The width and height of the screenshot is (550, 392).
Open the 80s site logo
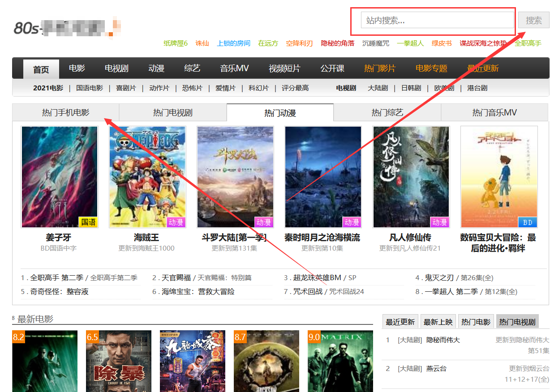coord(67,27)
